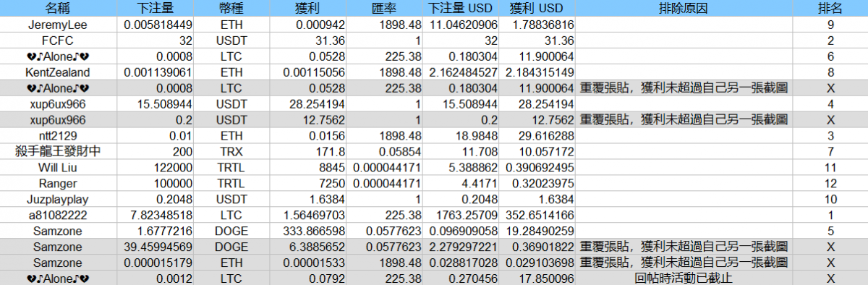Select the ntt2129 name cell
This screenshot has width=868, height=285.
[x=58, y=135]
